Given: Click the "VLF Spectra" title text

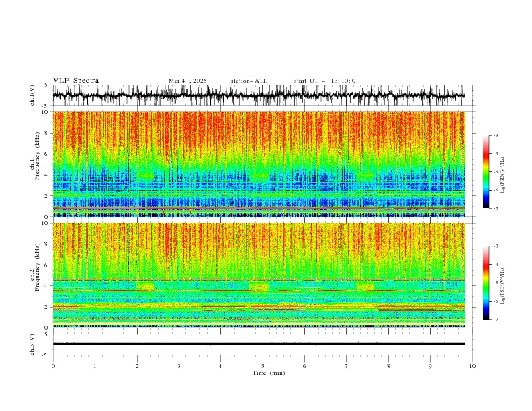Looking at the screenshot, I should [76, 81].
